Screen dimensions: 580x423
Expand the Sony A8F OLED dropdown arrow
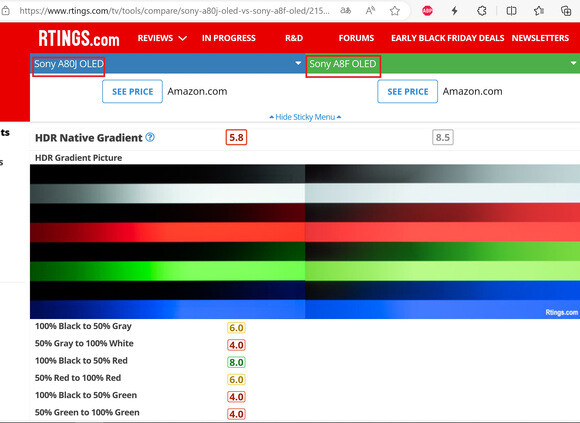point(573,63)
